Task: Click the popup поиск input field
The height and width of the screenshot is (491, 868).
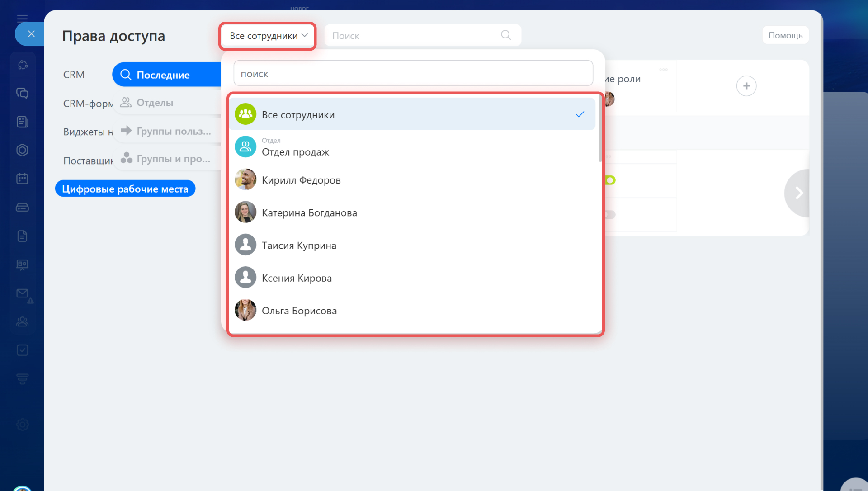Action: pyautogui.click(x=413, y=74)
